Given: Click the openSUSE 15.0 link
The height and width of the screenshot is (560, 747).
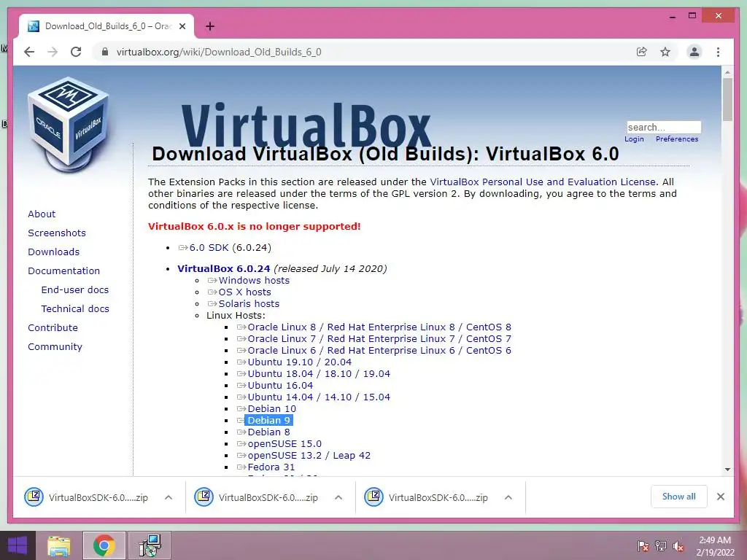Looking at the screenshot, I should [x=285, y=444].
